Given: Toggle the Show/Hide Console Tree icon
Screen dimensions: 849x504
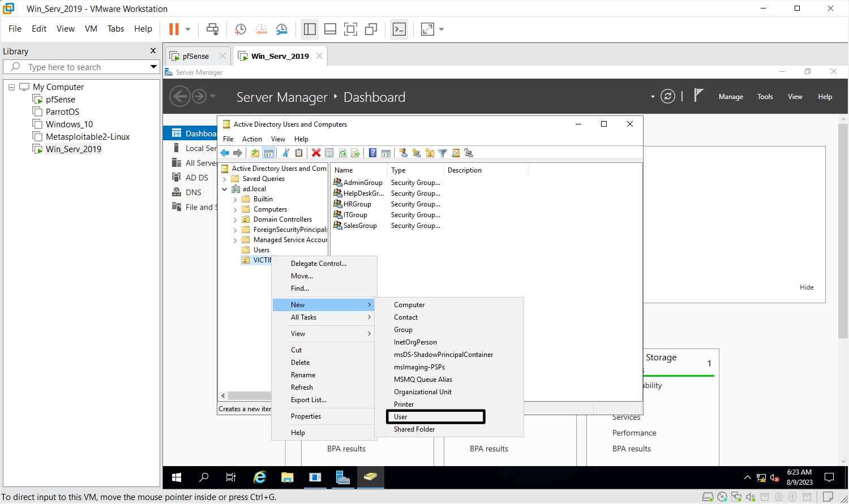Looking at the screenshot, I should (x=269, y=153).
